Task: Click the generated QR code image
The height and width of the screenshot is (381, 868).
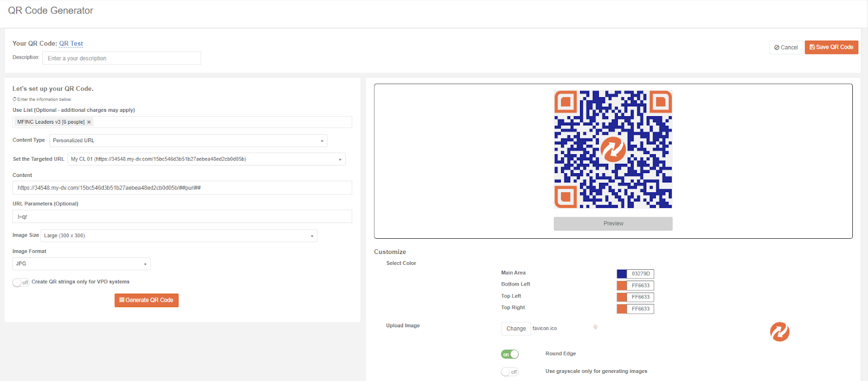Action: pos(613,149)
